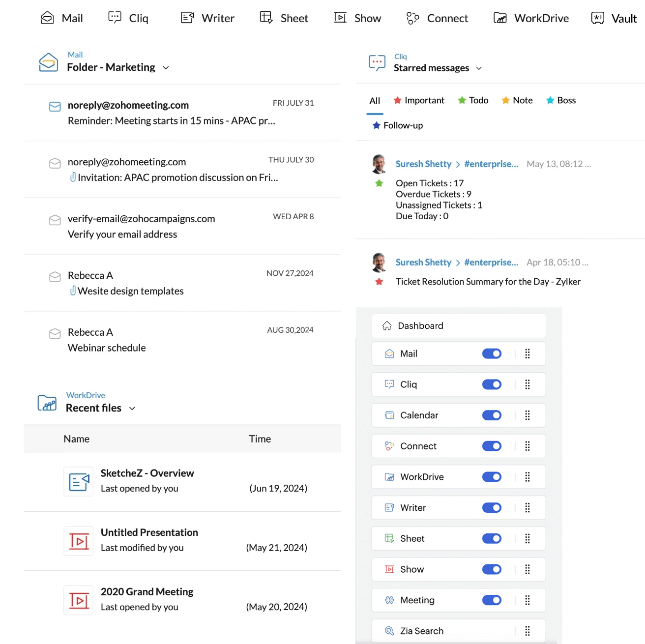
Task: Click the WorkDrive widget folder icon
Action: pyautogui.click(x=47, y=403)
